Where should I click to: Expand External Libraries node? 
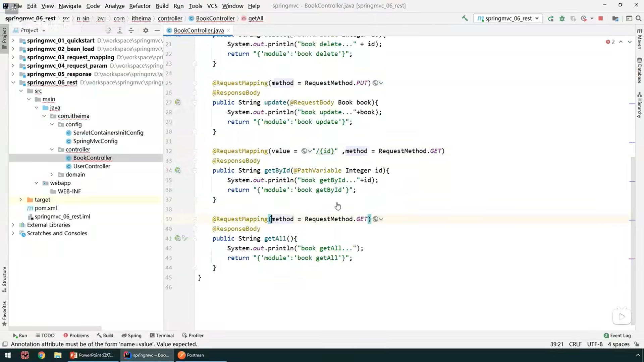pyautogui.click(x=13, y=225)
